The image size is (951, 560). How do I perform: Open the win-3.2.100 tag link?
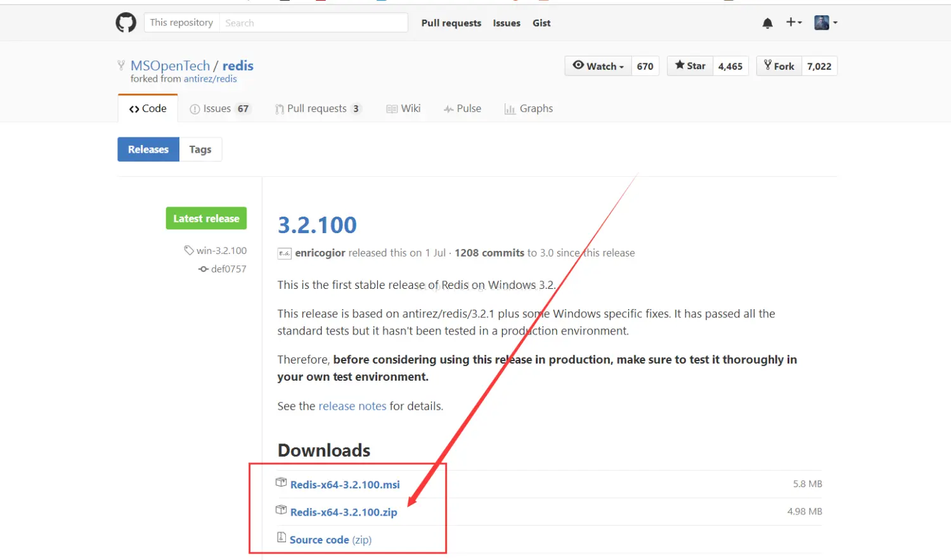[x=221, y=251]
